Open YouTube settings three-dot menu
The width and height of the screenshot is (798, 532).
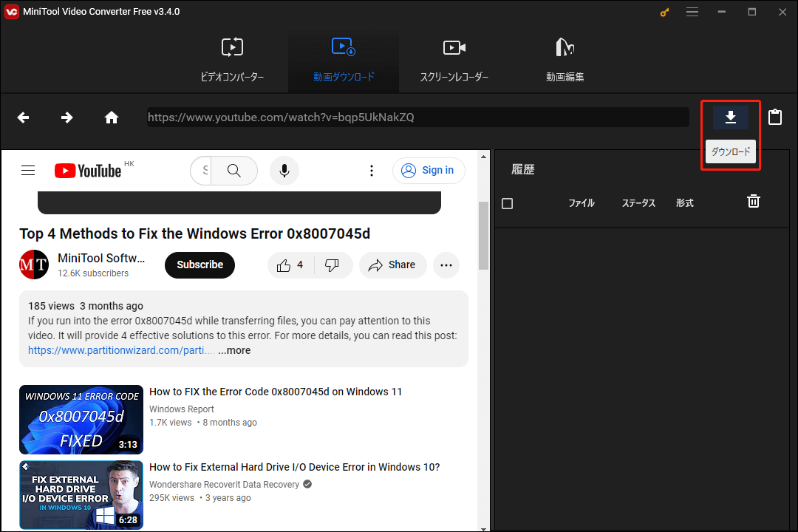coord(372,171)
